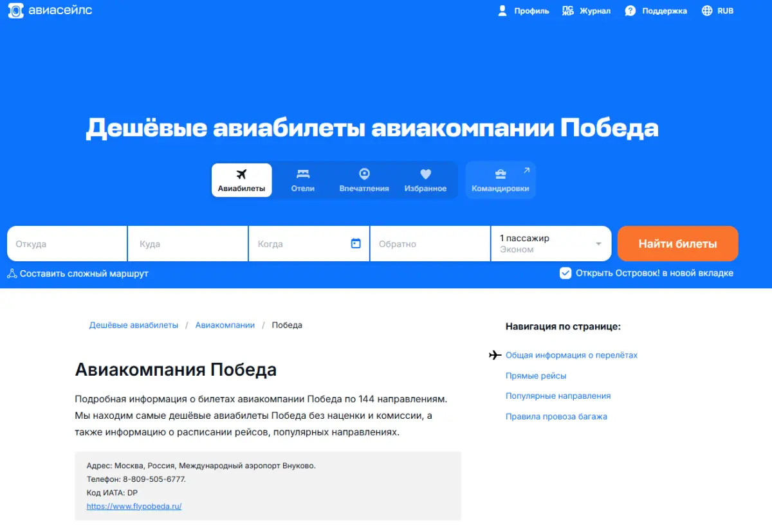Click the Победа breadcrumb text
The height and width of the screenshot is (532, 772).
pyautogui.click(x=287, y=326)
